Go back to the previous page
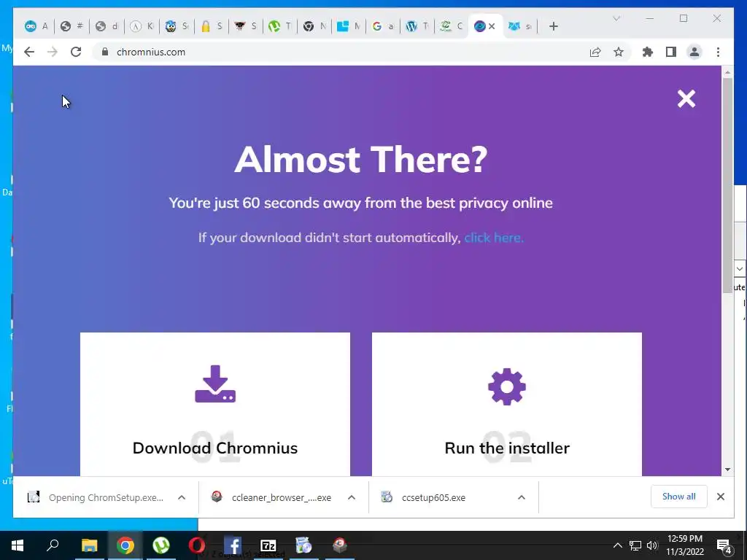The height and width of the screenshot is (560, 747). point(29,52)
